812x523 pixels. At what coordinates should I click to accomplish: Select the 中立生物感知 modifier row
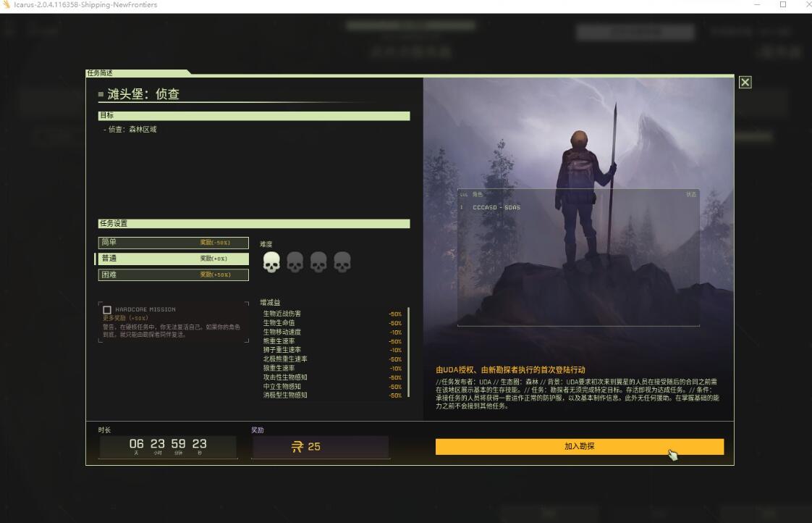click(332, 386)
